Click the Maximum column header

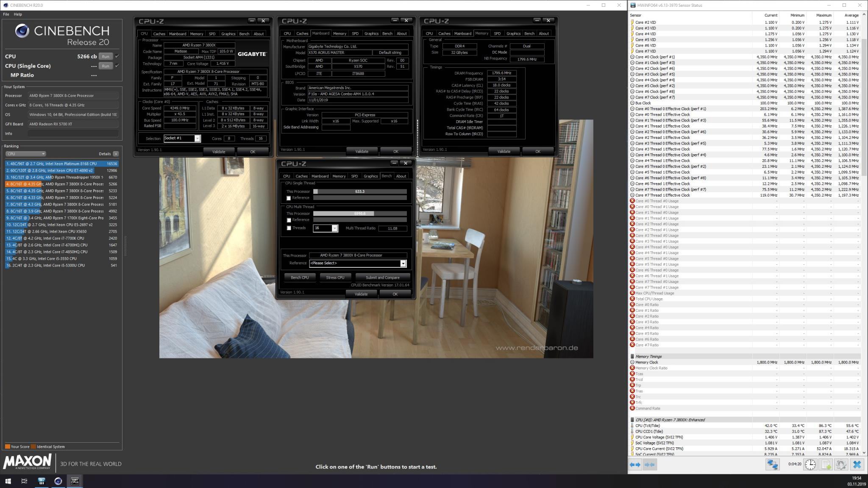click(x=824, y=15)
